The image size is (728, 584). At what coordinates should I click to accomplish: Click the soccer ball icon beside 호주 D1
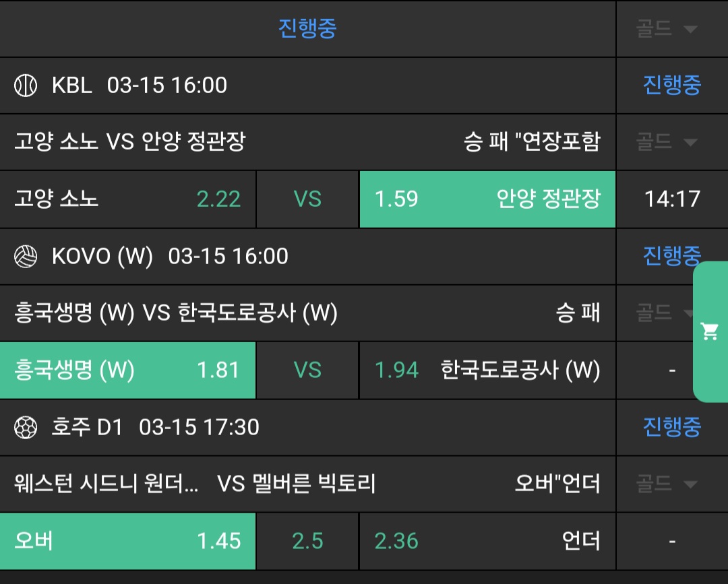pyautogui.click(x=26, y=428)
